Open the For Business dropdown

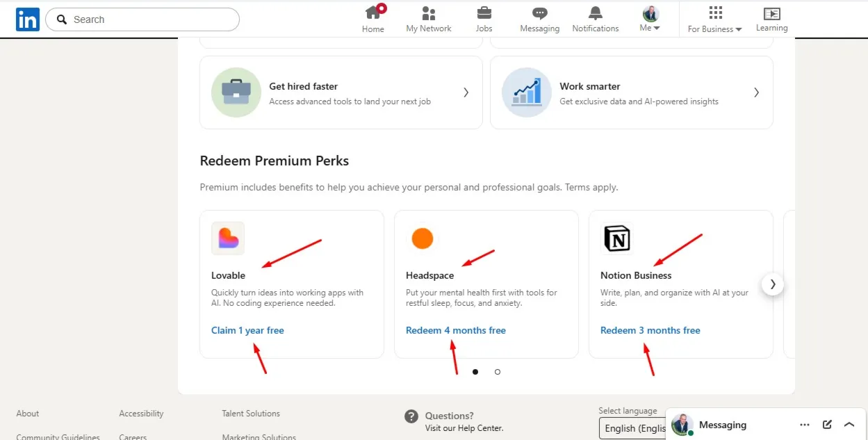(x=715, y=29)
